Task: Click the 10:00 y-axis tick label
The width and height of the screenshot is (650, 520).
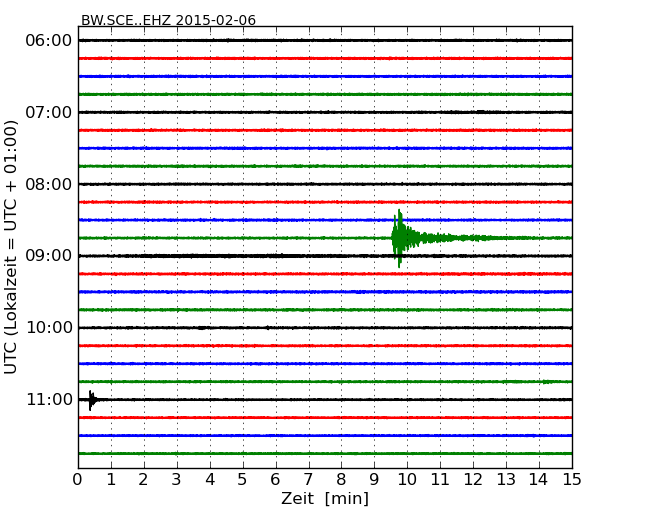Action: click(x=49, y=328)
